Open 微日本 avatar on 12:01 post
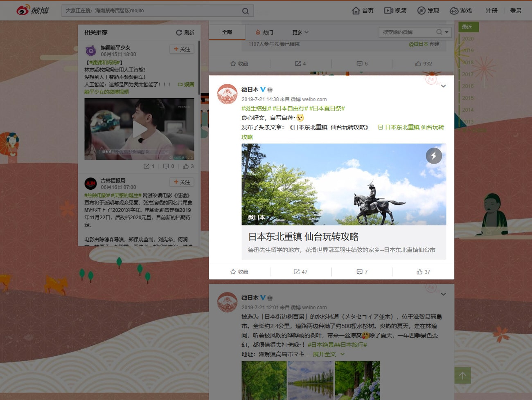The height and width of the screenshot is (400, 532). 227,302
